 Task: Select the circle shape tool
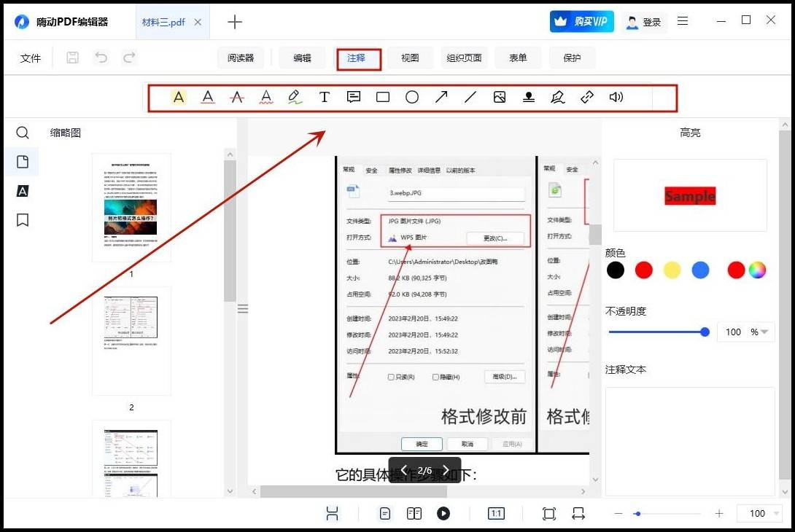[412, 97]
